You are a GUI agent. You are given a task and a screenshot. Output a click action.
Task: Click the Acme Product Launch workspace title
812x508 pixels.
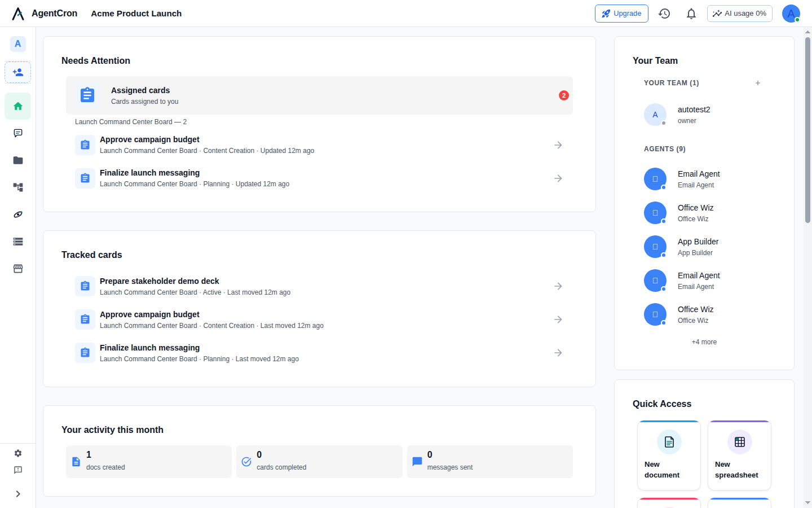coord(136,14)
